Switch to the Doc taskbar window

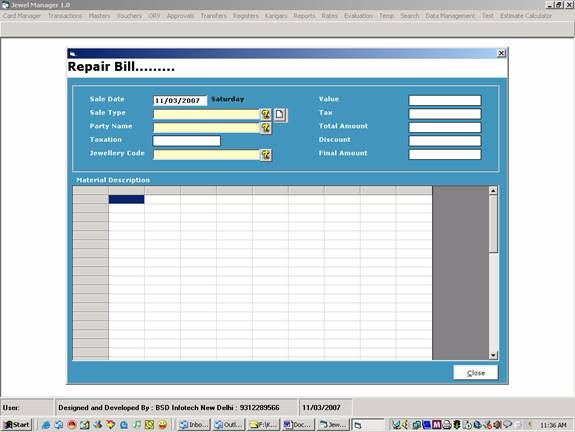pyautogui.click(x=298, y=425)
